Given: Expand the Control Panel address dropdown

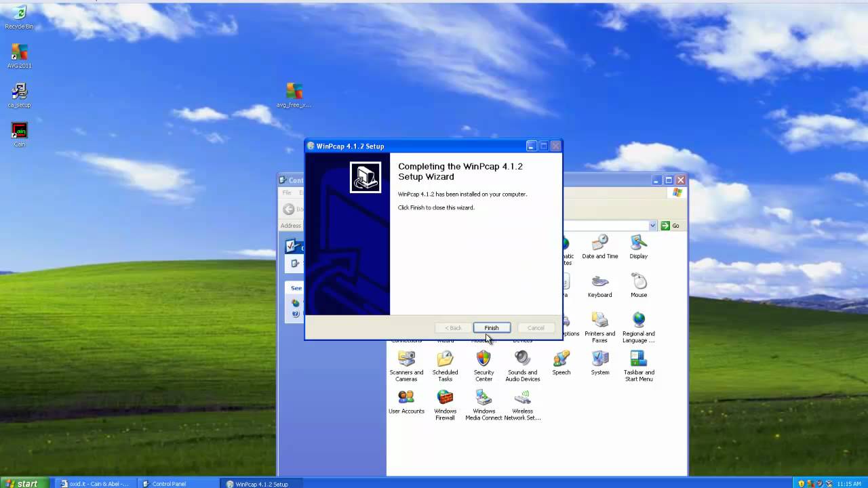Looking at the screenshot, I should (653, 226).
